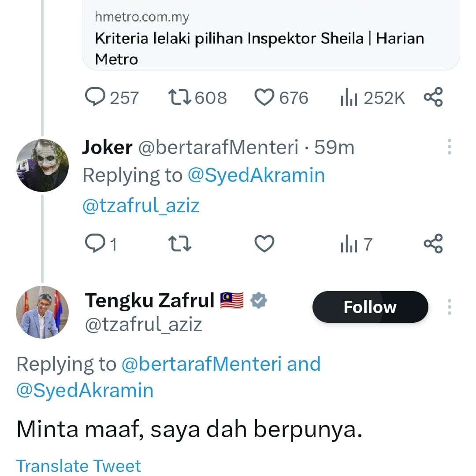
Task: Like Joker's reply tweet
Action: (x=264, y=244)
